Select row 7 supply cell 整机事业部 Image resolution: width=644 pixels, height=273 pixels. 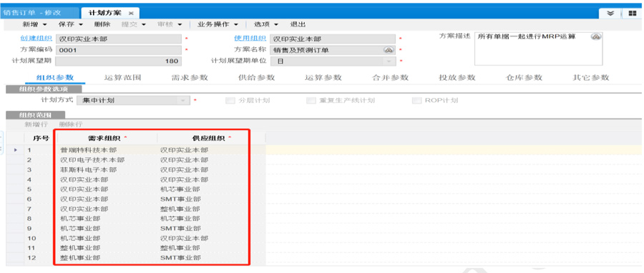pyautogui.click(x=211, y=209)
